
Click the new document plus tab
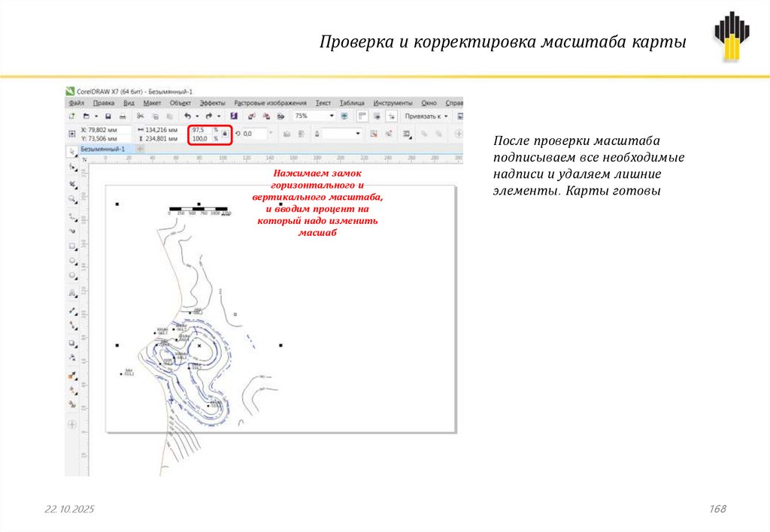point(140,149)
